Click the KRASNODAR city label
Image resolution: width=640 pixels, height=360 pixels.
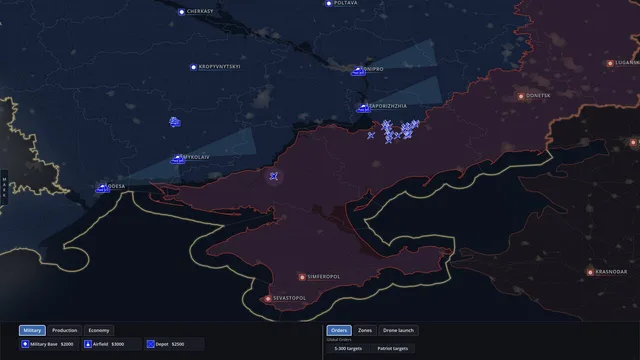coord(611,272)
